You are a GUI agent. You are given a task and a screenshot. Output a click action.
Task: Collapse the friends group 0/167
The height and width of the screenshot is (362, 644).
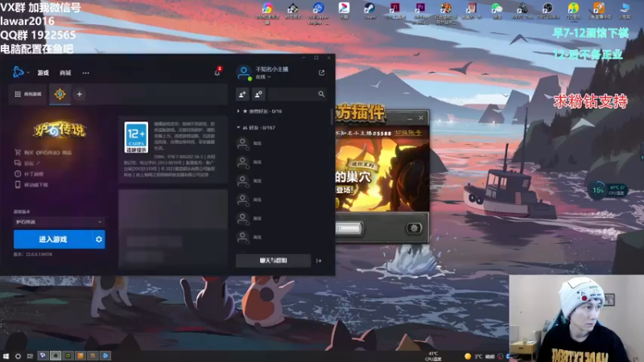(x=256, y=128)
